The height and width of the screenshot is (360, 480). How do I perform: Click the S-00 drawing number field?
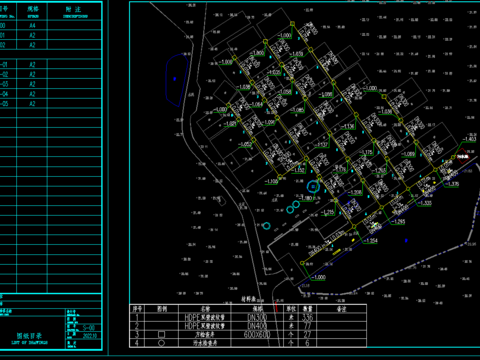[x=89, y=328]
